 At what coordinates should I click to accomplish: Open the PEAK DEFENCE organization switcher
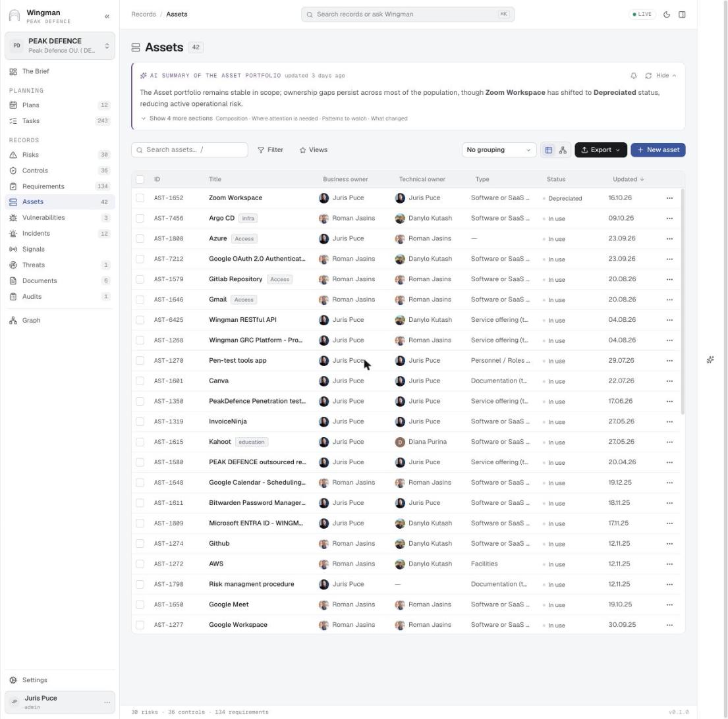(x=60, y=45)
